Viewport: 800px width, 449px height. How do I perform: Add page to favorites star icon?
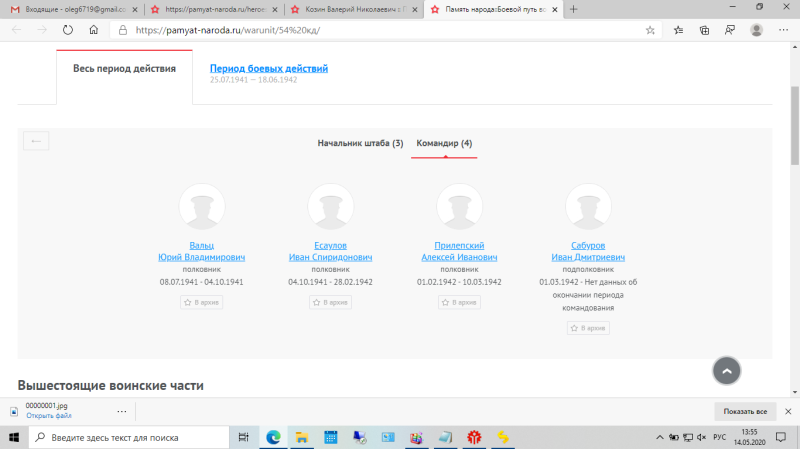[x=650, y=30]
